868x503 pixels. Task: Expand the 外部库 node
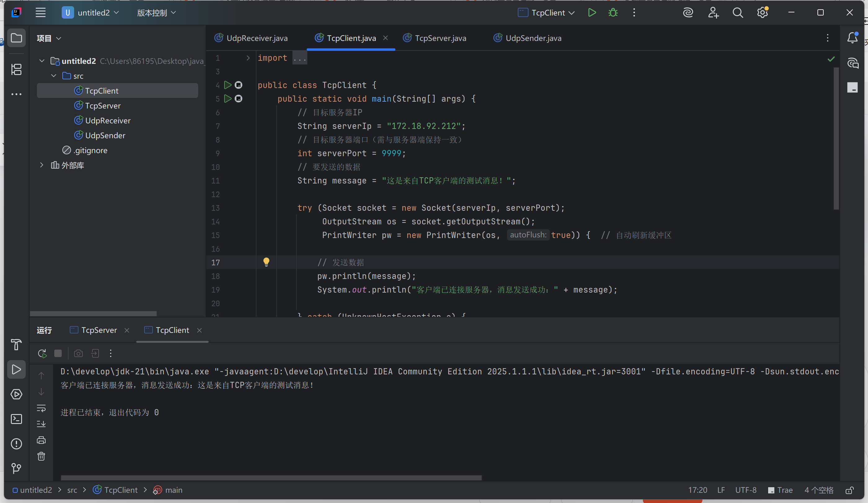tap(42, 165)
